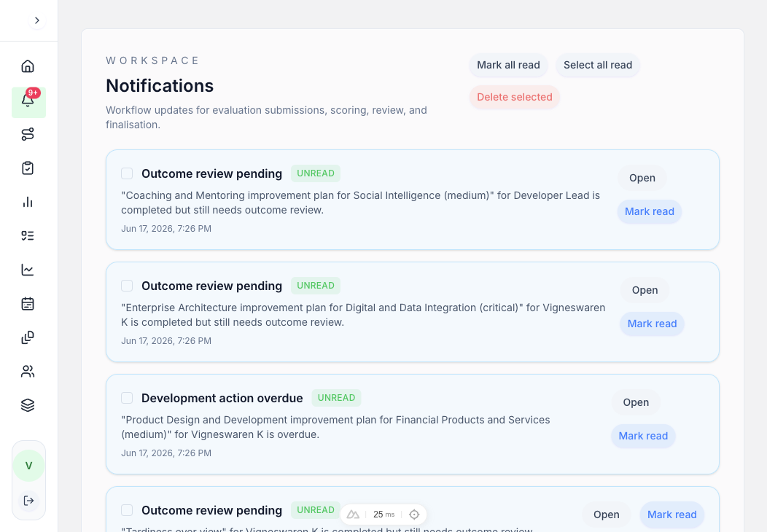Click Select all read button
The image size is (767, 532).
598,65
